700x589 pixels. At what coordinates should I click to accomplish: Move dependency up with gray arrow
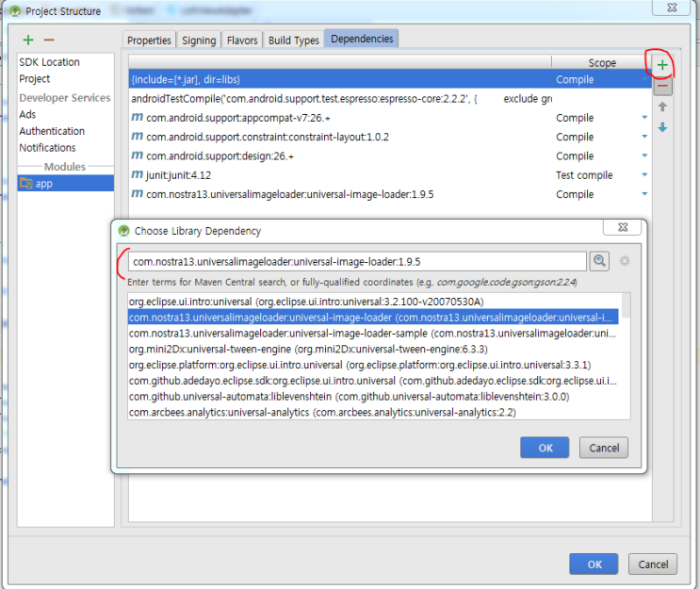point(662,106)
